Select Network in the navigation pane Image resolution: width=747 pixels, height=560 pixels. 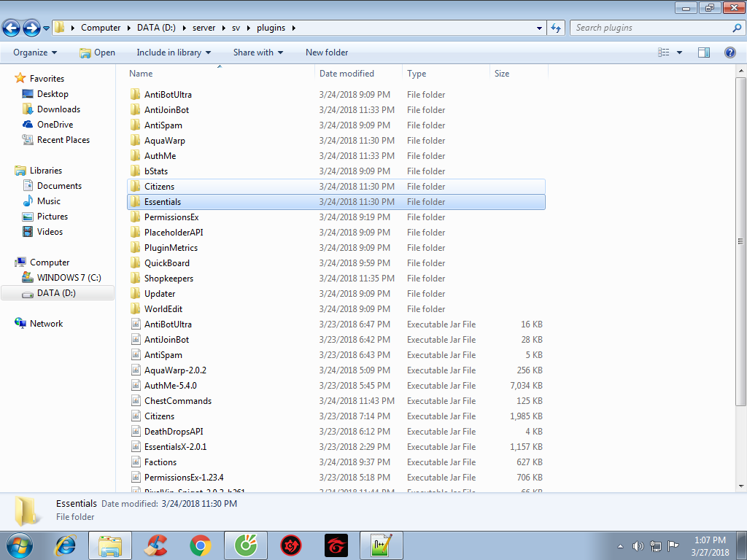click(x=46, y=323)
